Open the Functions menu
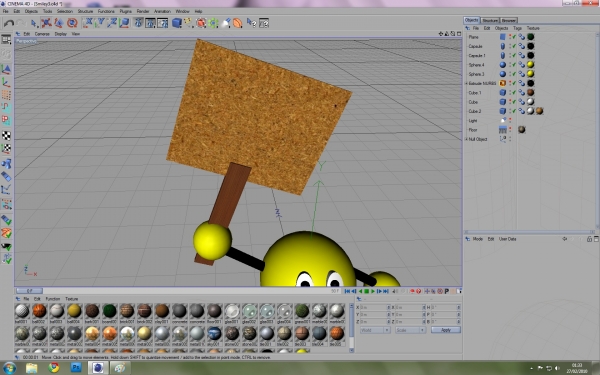The image size is (600, 375). 106,11
